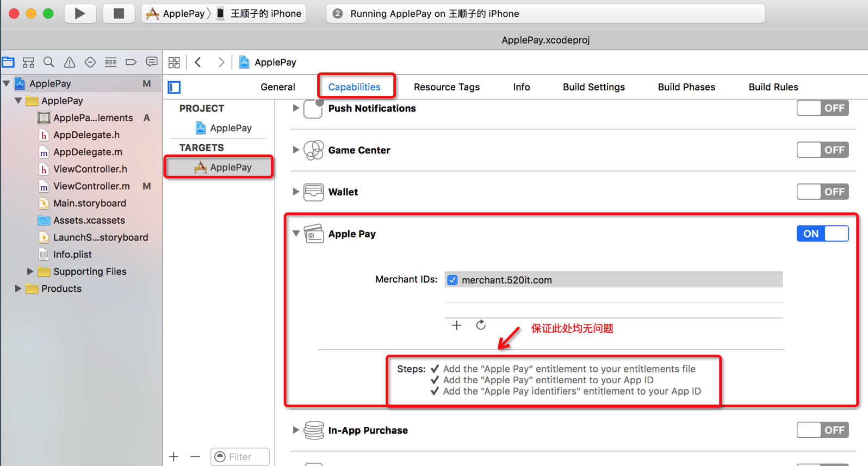Refresh the Merchant IDs list
The image size is (868, 466).
click(x=481, y=325)
